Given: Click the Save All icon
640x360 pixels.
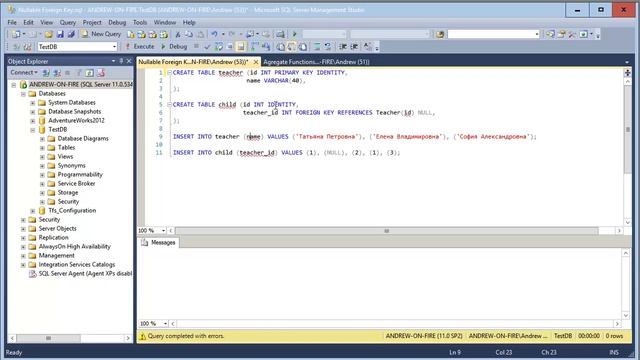Looking at the screenshot, I should pos(71,34).
